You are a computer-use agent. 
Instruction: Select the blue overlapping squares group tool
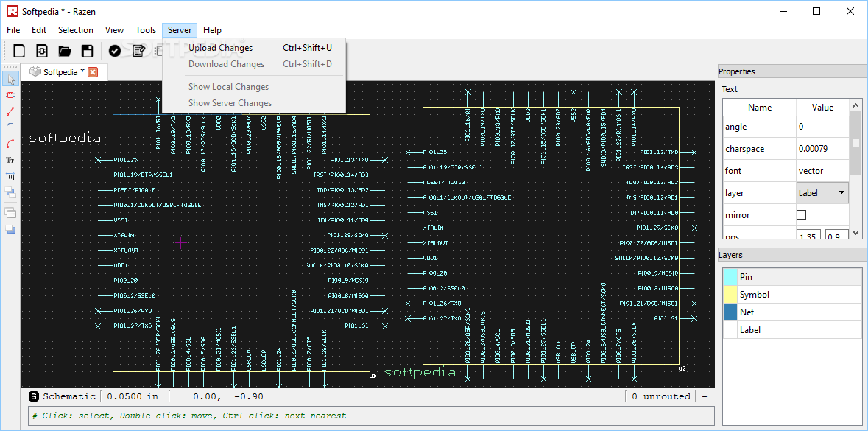10,192
